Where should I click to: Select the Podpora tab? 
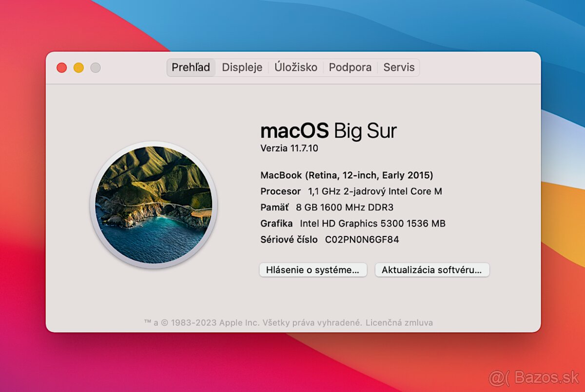click(350, 67)
